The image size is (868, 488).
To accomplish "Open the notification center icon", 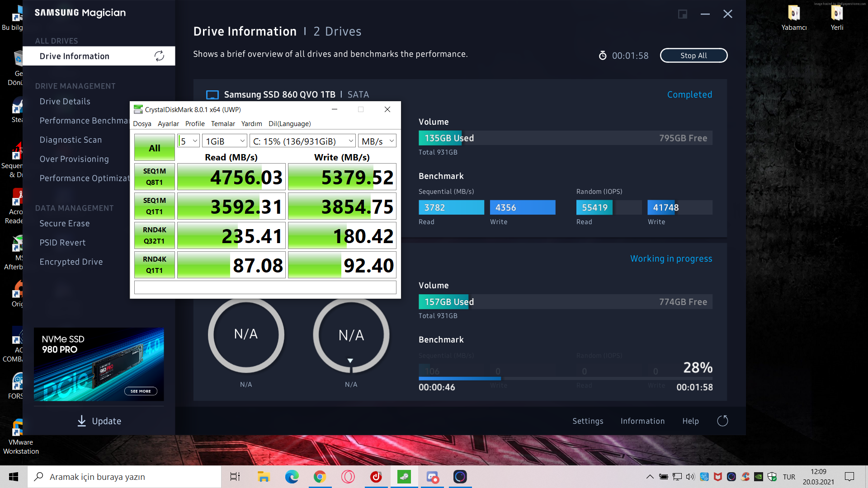I will coord(849,477).
